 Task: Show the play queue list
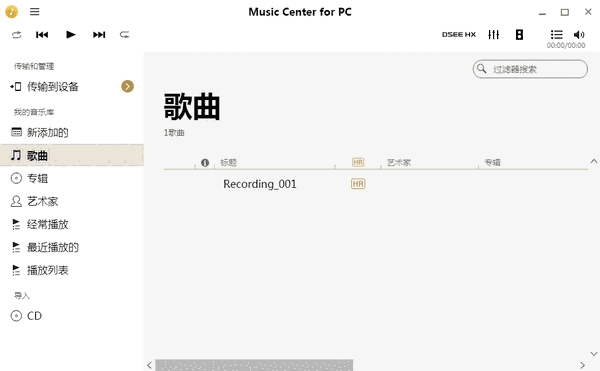[x=557, y=35]
